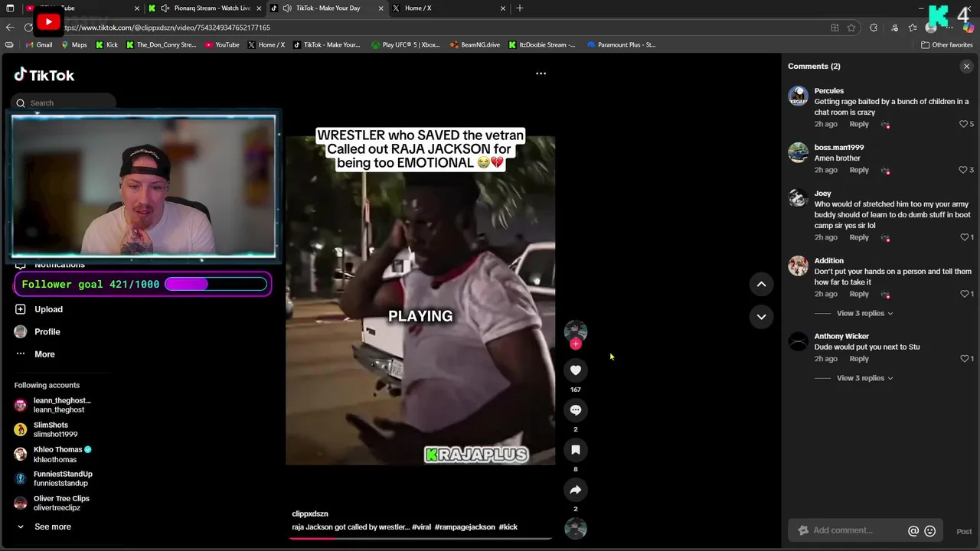Go to the previous video with up arrow
This screenshot has width=980, height=551.
click(761, 284)
